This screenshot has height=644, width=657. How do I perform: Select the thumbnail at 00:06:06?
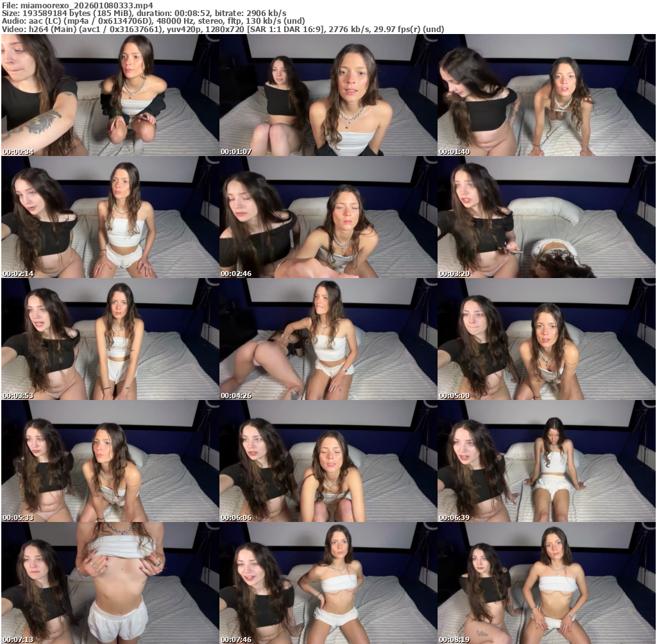pyautogui.click(x=328, y=461)
